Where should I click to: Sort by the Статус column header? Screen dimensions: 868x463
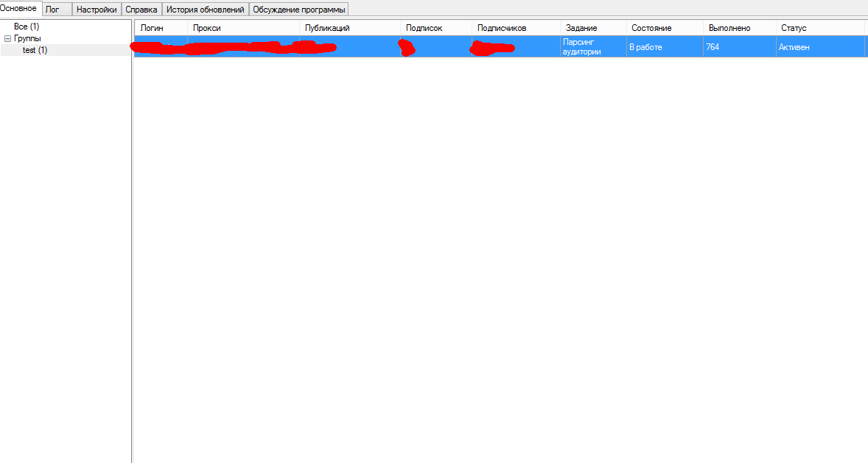point(794,28)
